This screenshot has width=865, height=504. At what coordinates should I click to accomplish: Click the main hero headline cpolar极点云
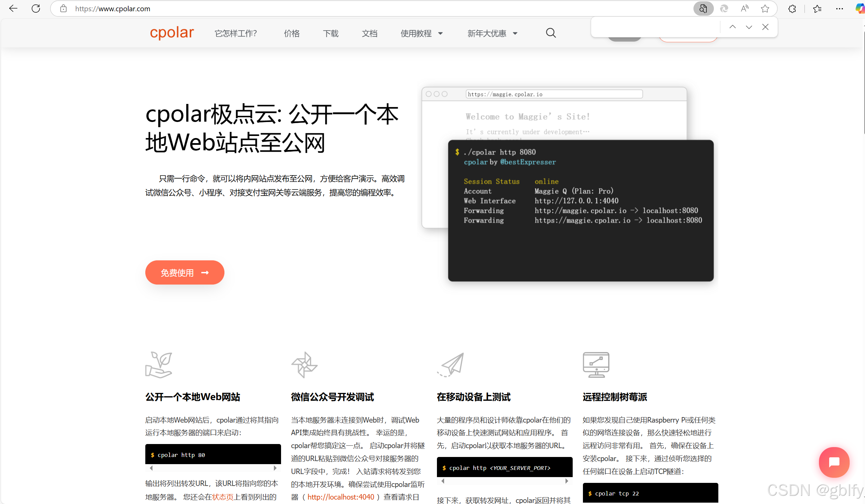coord(272,128)
